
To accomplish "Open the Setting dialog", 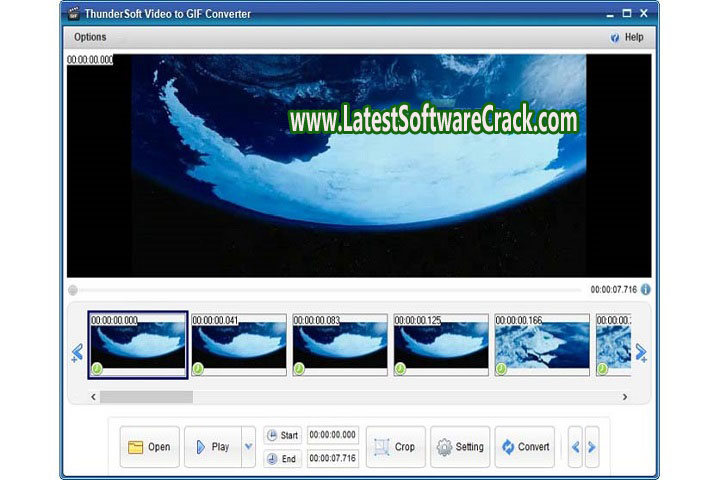I will (x=459, y=447).
